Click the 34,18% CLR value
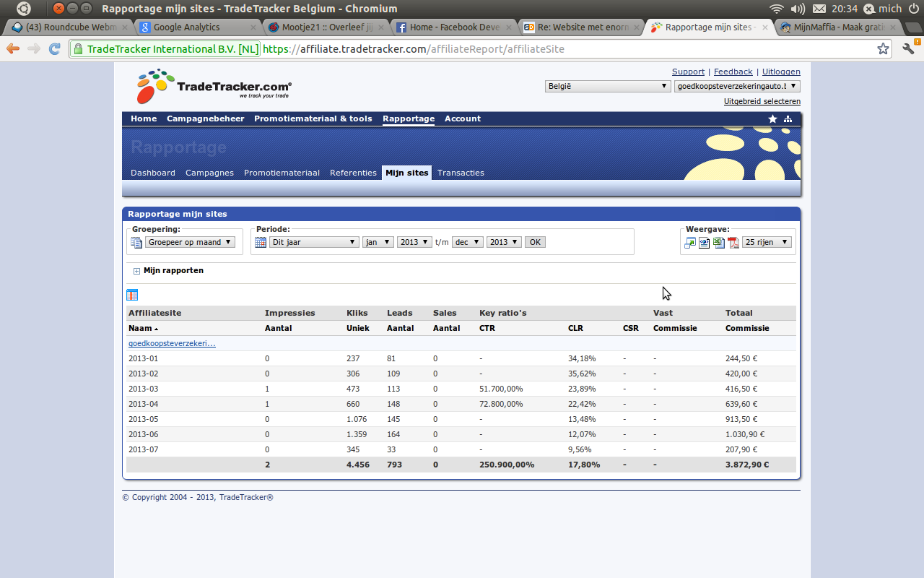 582,358
